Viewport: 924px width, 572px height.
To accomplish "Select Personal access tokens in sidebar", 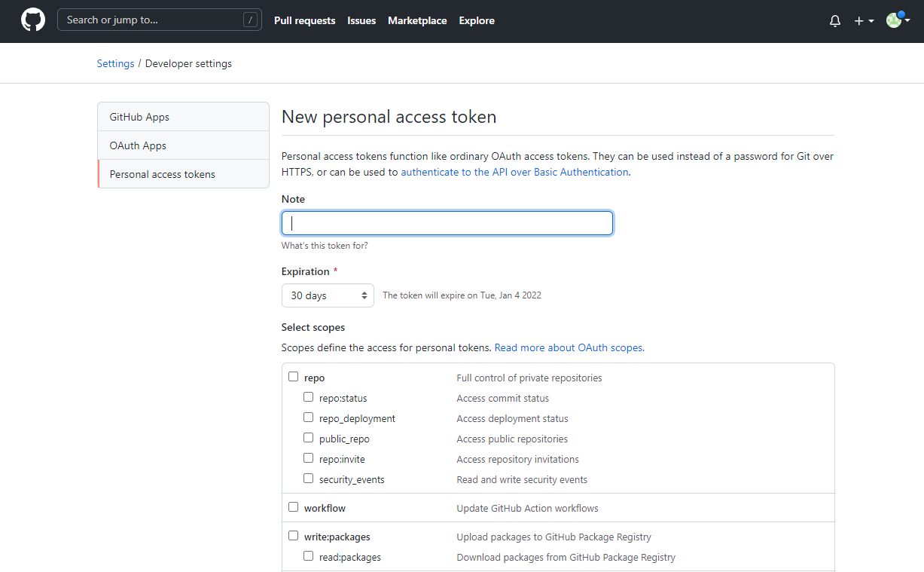I will (183, 174).
